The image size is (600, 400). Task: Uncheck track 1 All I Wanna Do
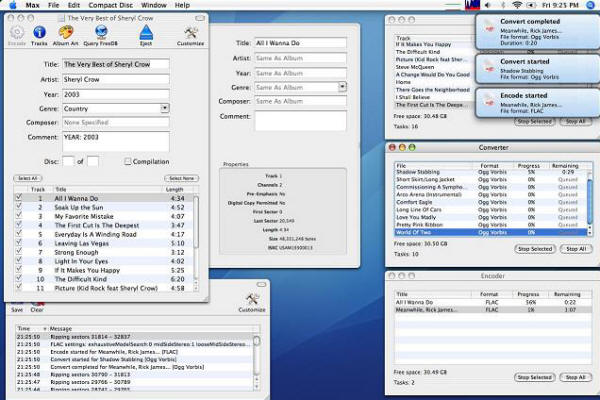[x=19, y=198]
